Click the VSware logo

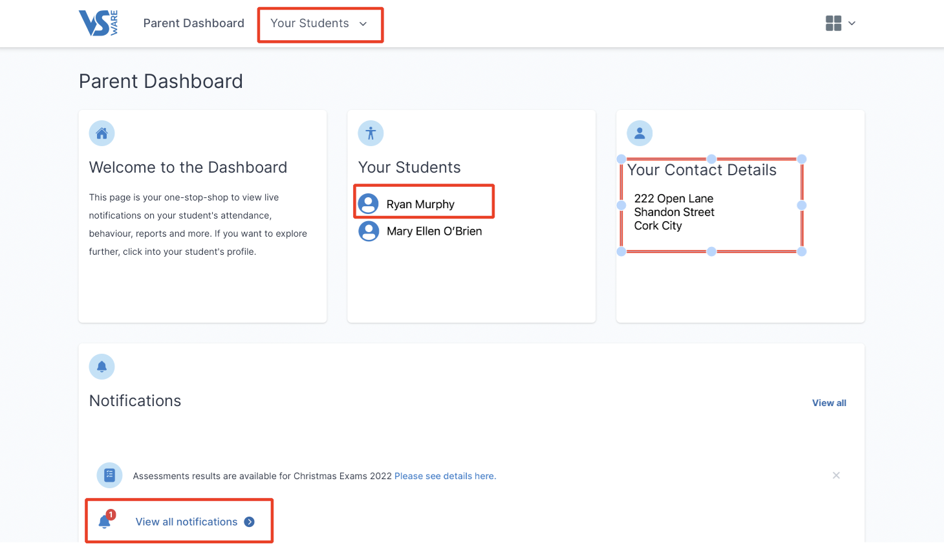[x=98, y=23]
